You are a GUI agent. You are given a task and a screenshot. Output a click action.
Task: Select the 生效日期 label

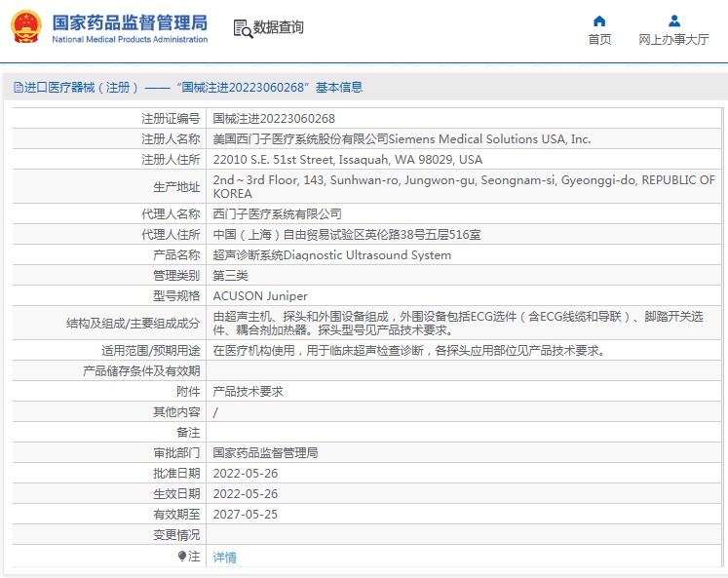[177, 493]
